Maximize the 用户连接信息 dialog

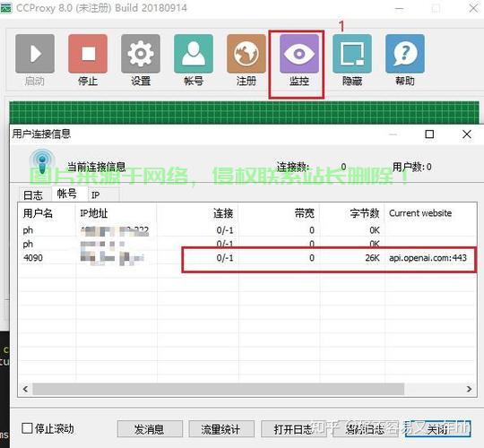(x=429, y=134)
